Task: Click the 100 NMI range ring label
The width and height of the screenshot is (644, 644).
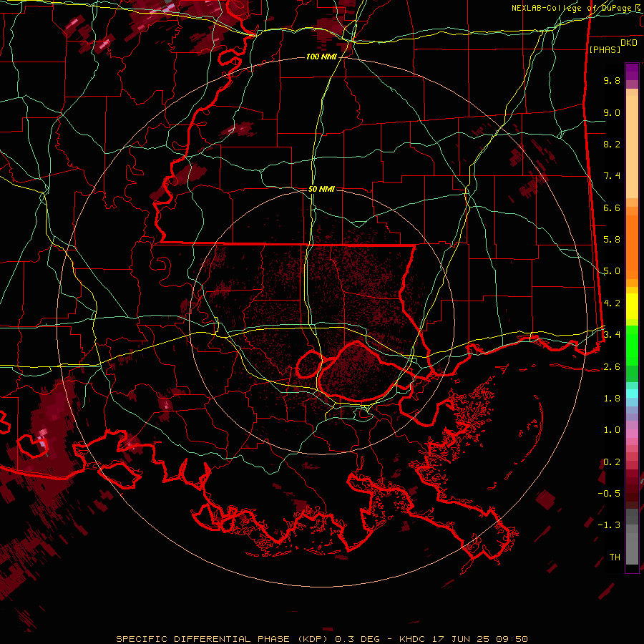Action: tap(321, 57)
